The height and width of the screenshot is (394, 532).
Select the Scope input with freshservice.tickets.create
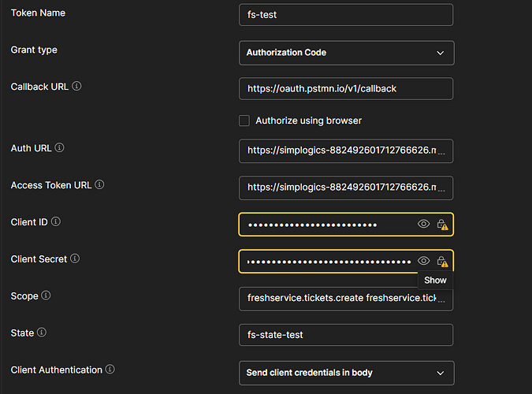(346, 299)
